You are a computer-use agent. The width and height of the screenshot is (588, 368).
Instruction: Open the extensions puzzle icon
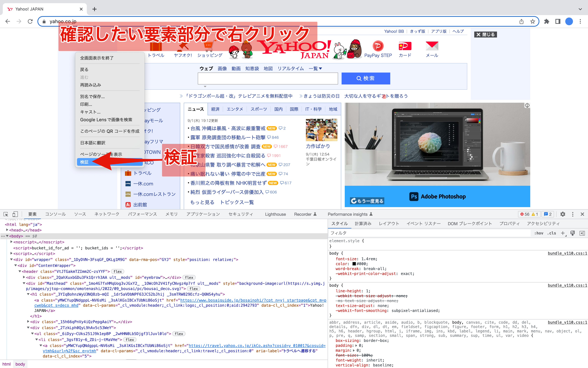coord(547,21)
